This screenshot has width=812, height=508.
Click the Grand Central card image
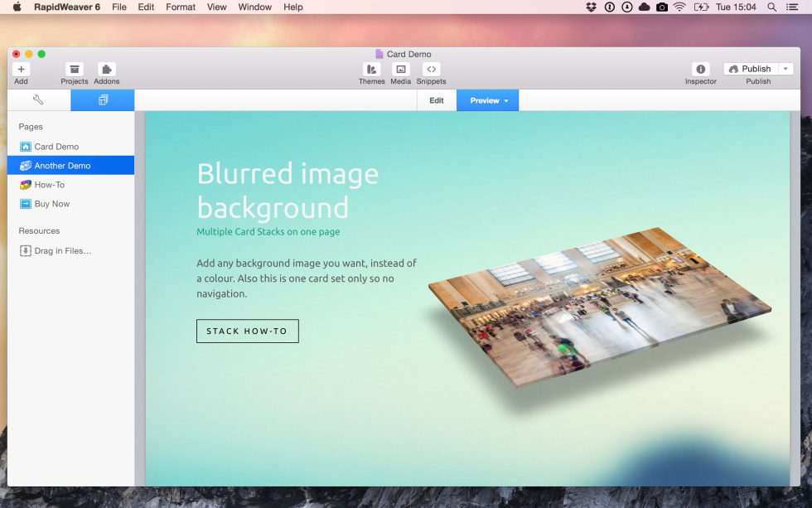(x=600, y=307)
